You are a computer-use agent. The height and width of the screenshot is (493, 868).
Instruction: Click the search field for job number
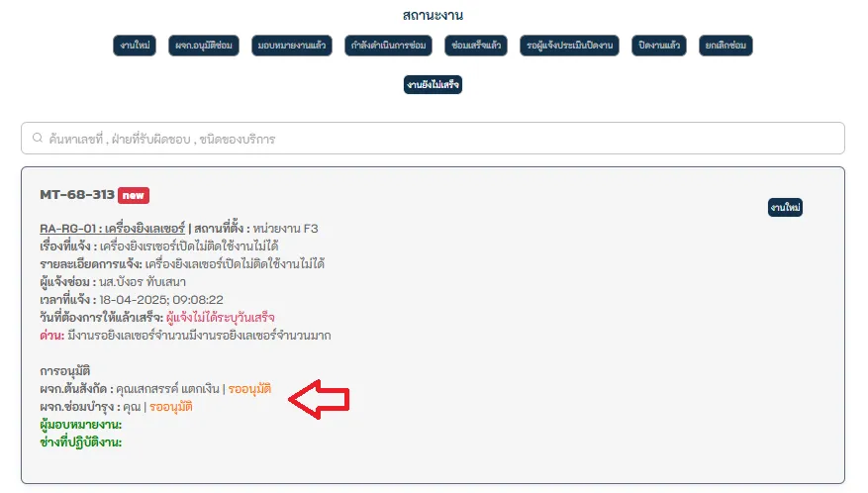pyautogui.click(x=433, y=139)
